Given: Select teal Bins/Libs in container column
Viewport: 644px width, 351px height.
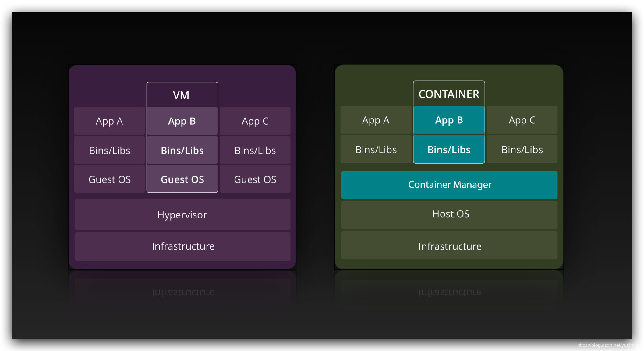Looking at the screenshot, I should (x=449, y=149).
